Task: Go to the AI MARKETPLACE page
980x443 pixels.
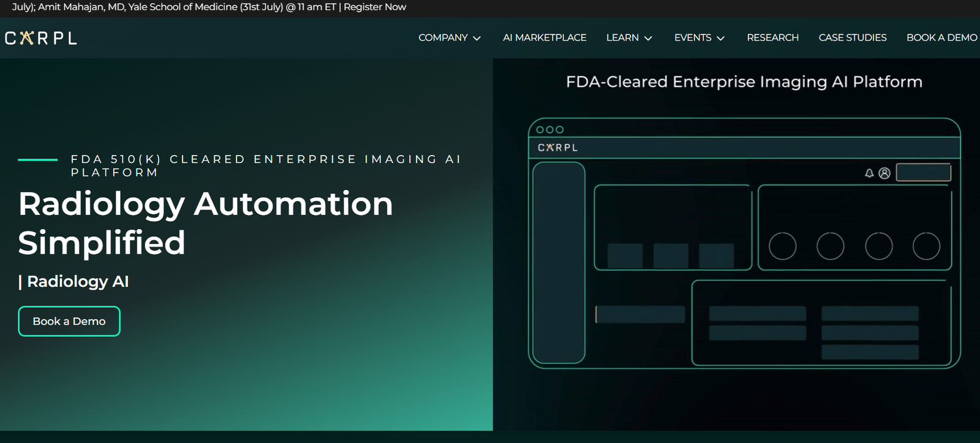Action: (x=545, y=38)
